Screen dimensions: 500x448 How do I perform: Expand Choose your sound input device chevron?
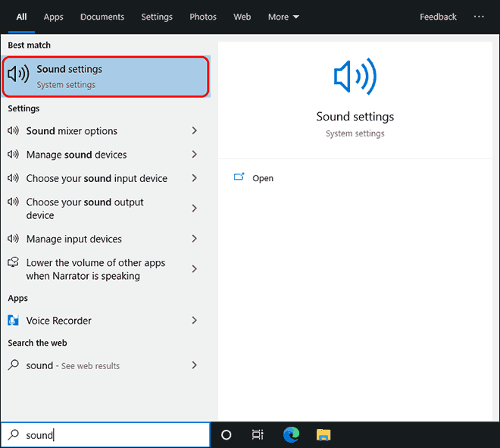coord(194,178)
